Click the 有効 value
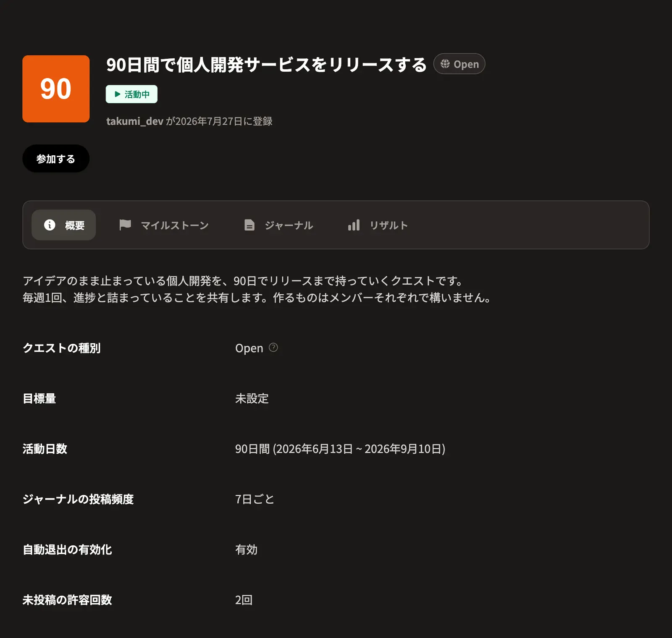672x638 pixels. [247, 549]
